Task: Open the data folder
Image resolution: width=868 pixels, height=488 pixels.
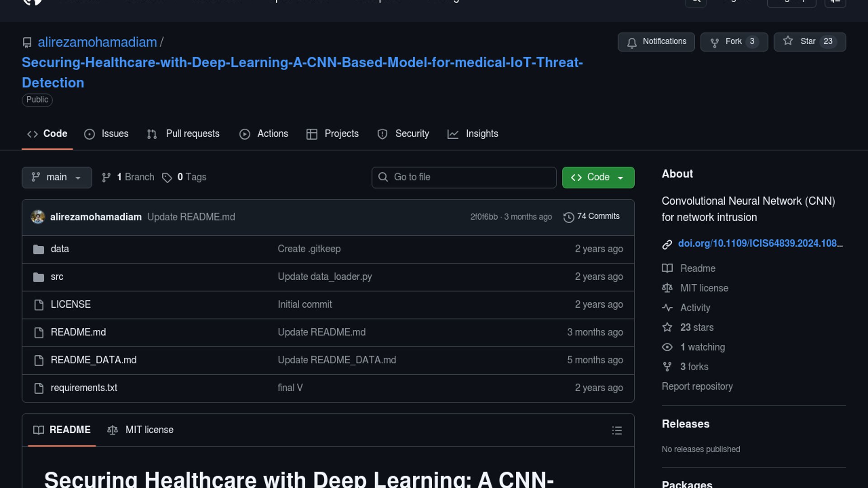Action: coord(60,249)
